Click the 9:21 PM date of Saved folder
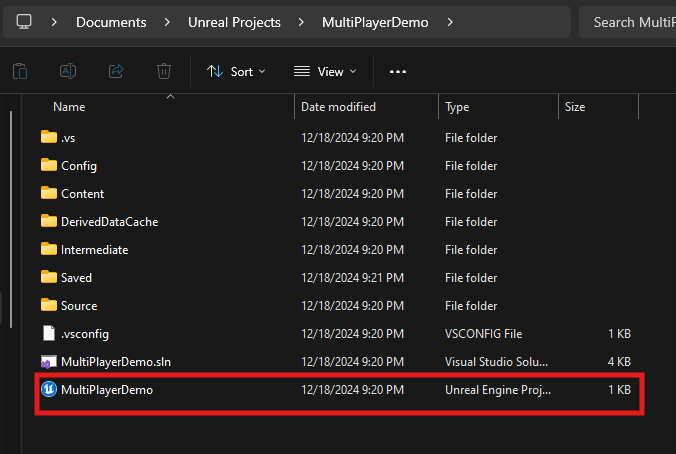The height and width of the screenshot is (454, 676). [x=352, y=278]
